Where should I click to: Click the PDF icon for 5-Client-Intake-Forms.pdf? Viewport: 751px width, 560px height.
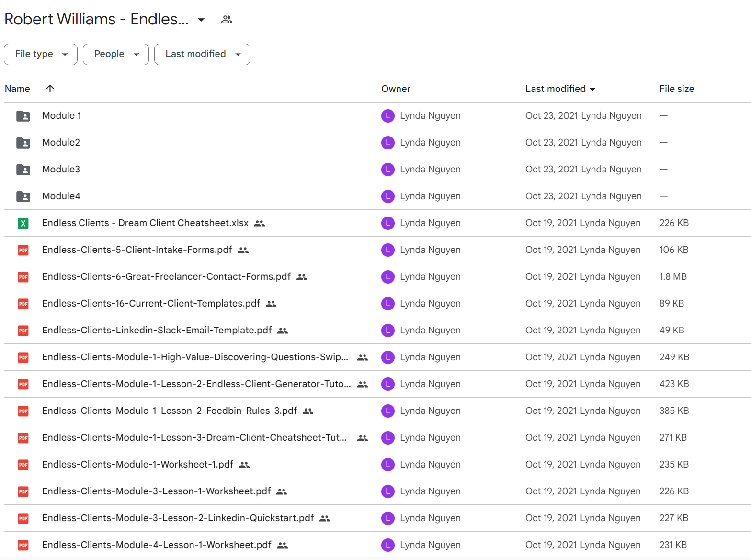23,250
